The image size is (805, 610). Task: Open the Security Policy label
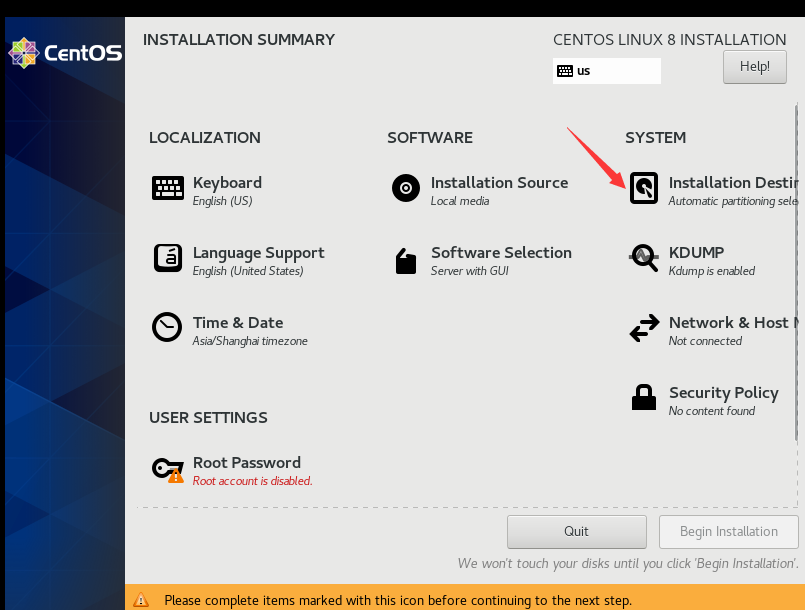click(x=724, y=393)
